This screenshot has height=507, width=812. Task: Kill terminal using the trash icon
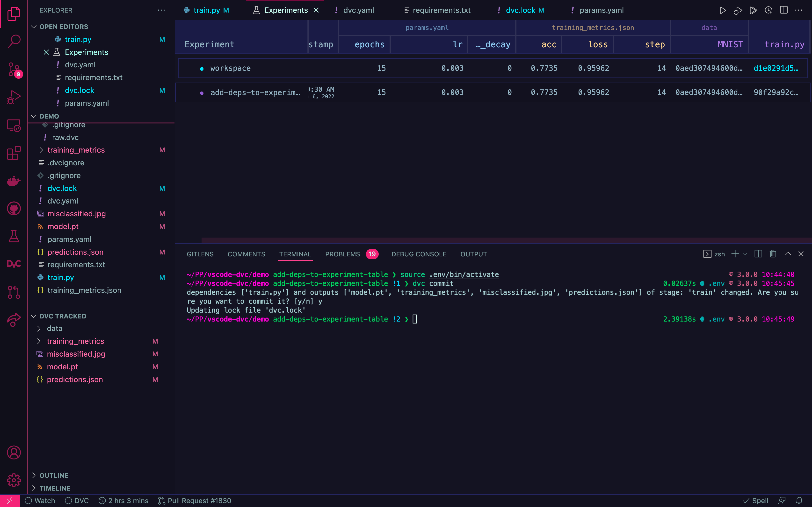point(773,254)
